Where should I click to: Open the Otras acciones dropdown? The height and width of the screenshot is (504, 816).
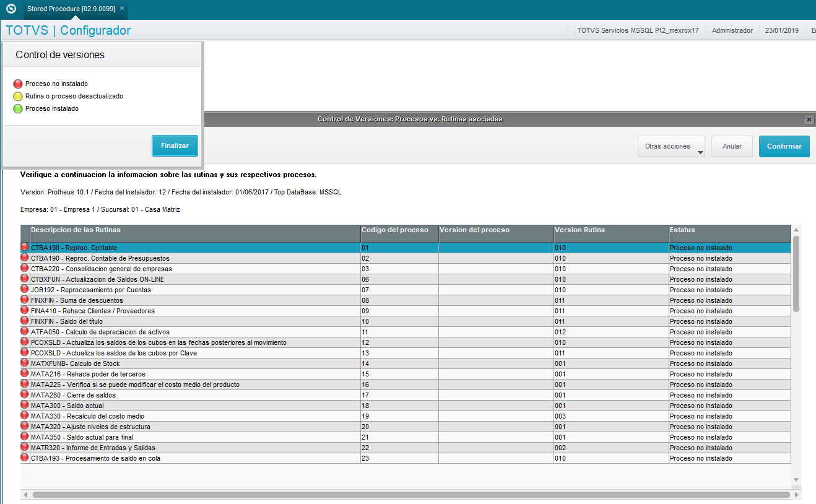tap(671, 147)
